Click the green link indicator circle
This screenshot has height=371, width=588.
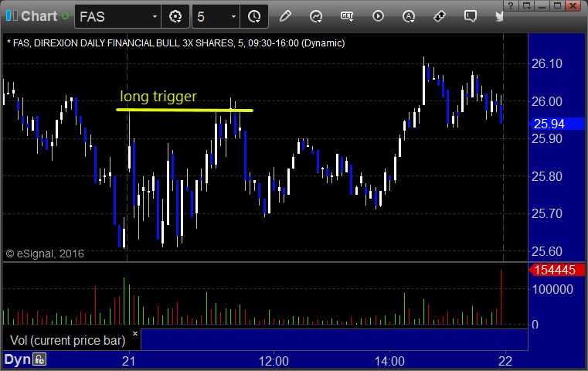tap(65, 16)
